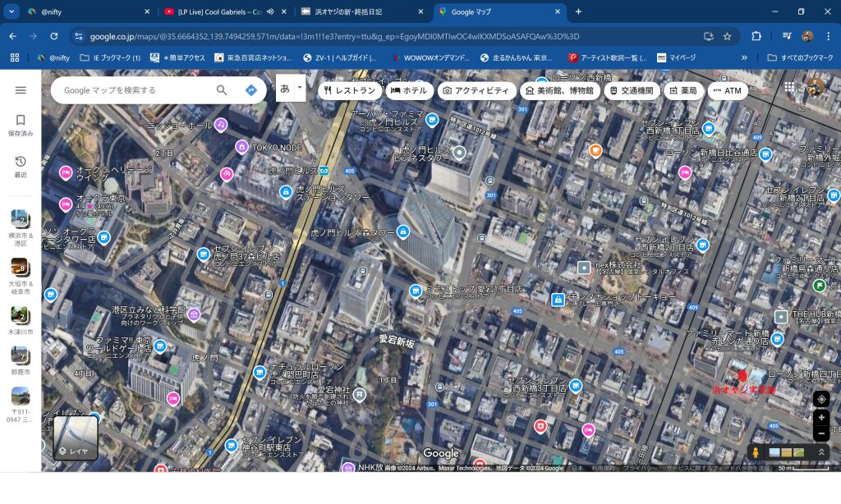Image resolution: width=841 pixels, height=504 pixels.
Task: Expand the imagery strip with the double chevron
Action: click(x=820, y=452)
